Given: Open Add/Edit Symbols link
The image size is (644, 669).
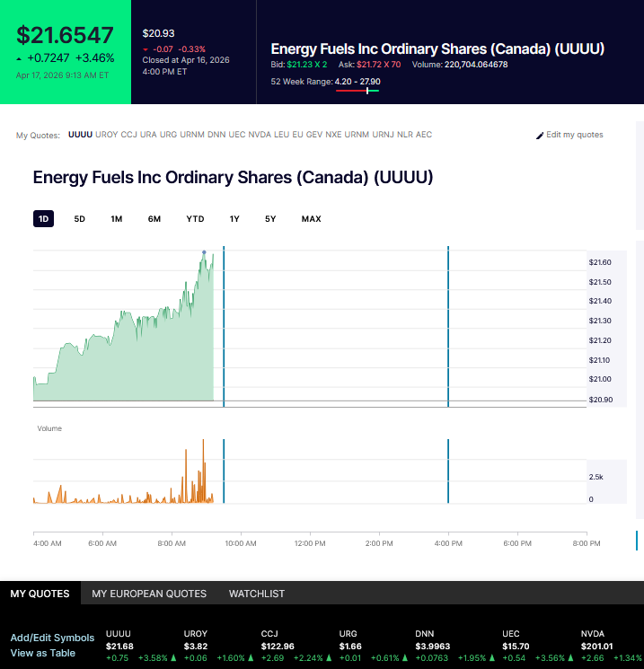Looking at the screenshot, I should coord(52,638).
